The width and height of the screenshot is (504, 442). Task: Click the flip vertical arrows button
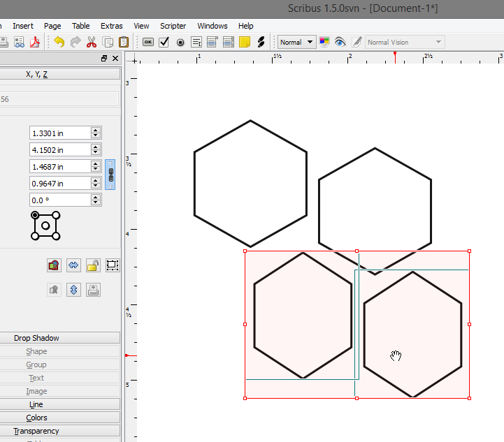coord(73,290)
